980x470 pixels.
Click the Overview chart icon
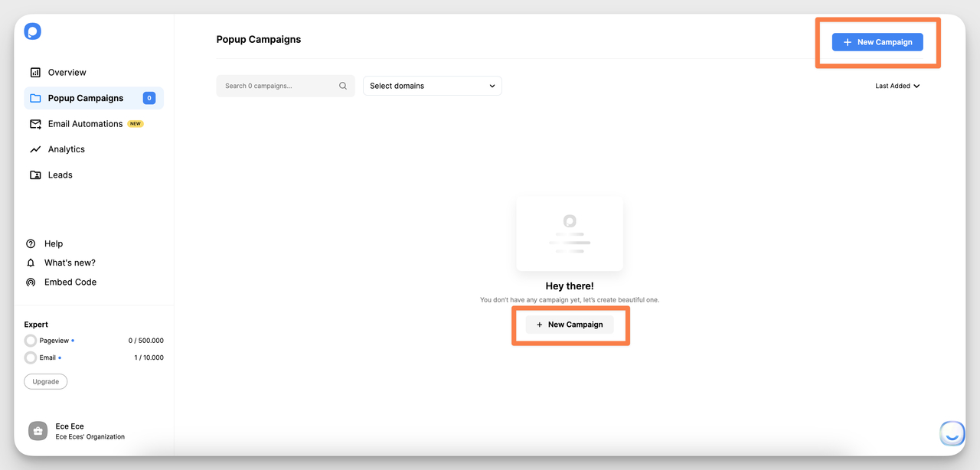[x=35, y=73]
